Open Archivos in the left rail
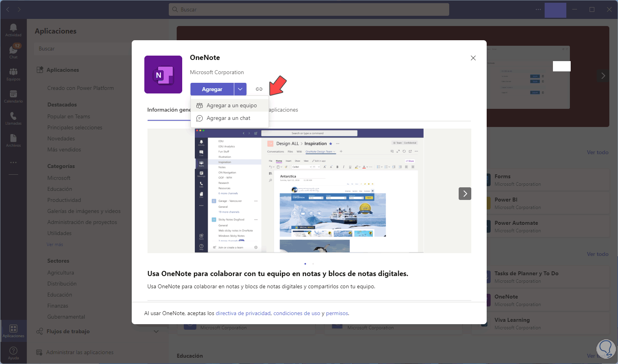This screenshot has height=364, width=618. tap(13, 140)
